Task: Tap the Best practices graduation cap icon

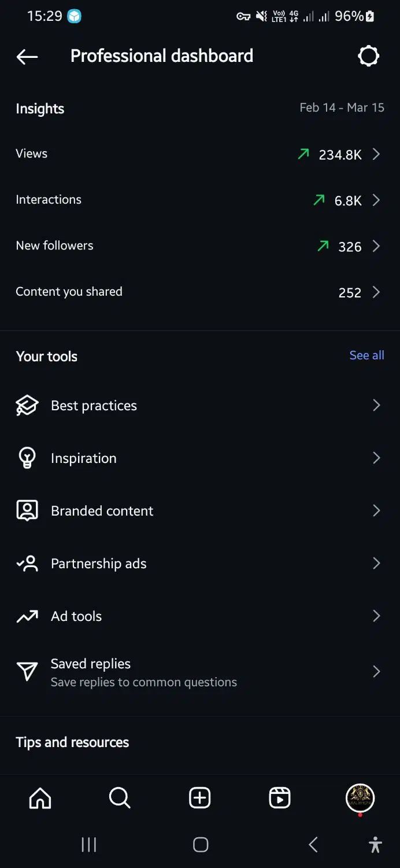Action: click(27, 406)
